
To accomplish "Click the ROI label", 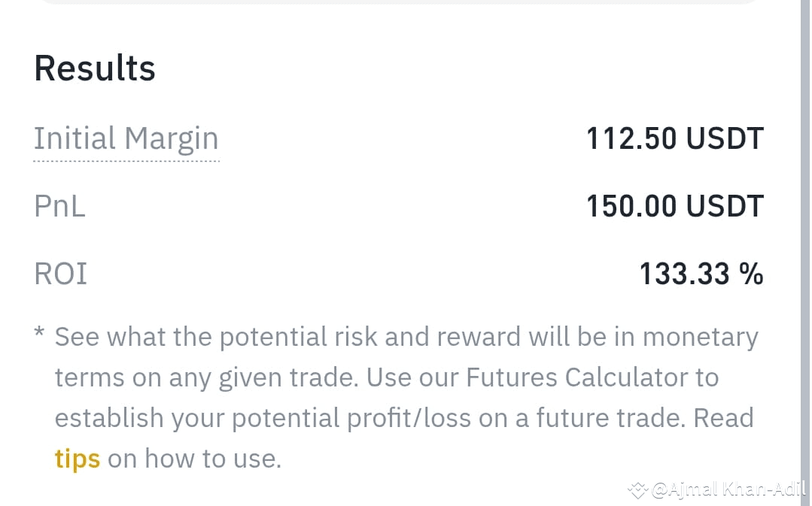I will click(x=61, y=274).
